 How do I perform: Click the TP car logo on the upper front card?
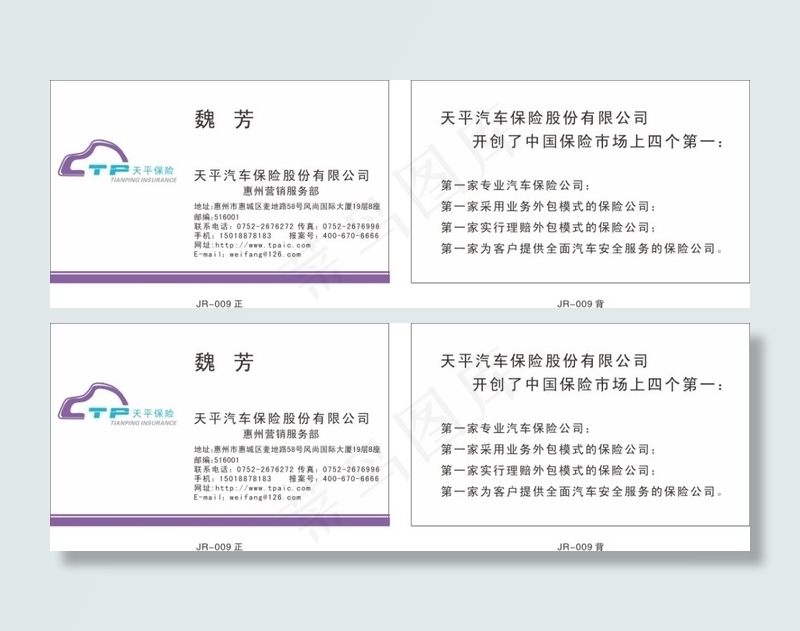(117, 161)
